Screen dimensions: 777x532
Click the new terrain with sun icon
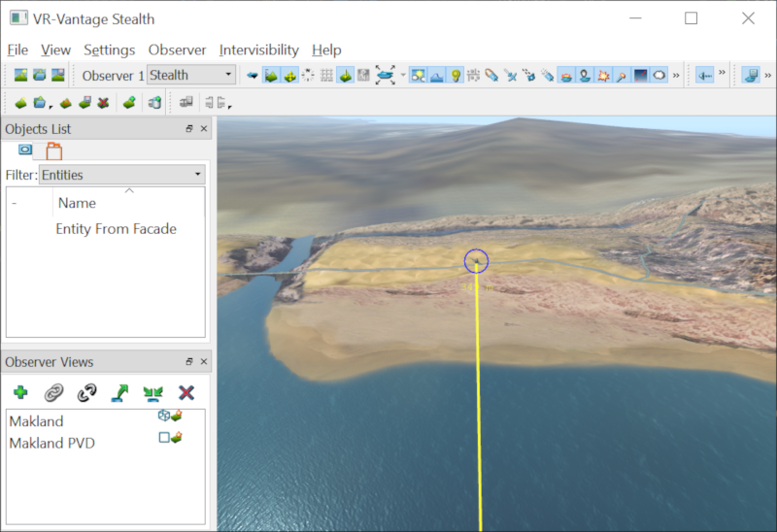click(x=20, y=103)
